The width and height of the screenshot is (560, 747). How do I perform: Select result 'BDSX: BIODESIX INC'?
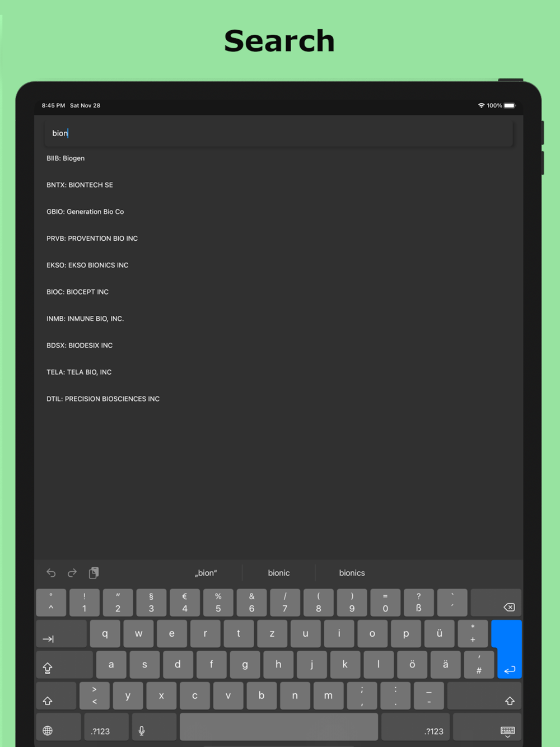point(80,346)
